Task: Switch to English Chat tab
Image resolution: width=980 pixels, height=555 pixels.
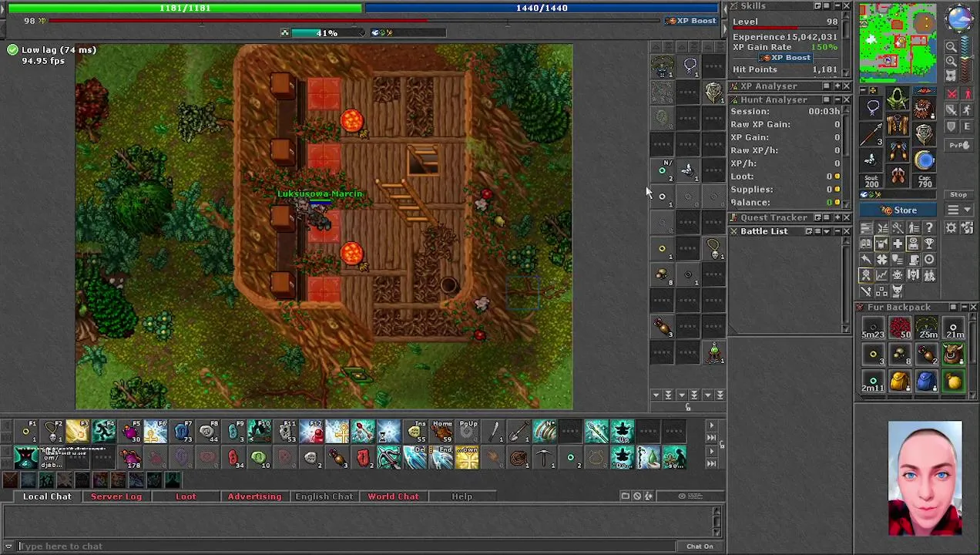Action: [324, 496]
